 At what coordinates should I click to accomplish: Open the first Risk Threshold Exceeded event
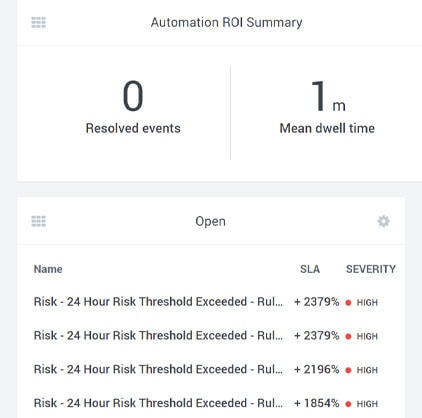click(158, 302)
